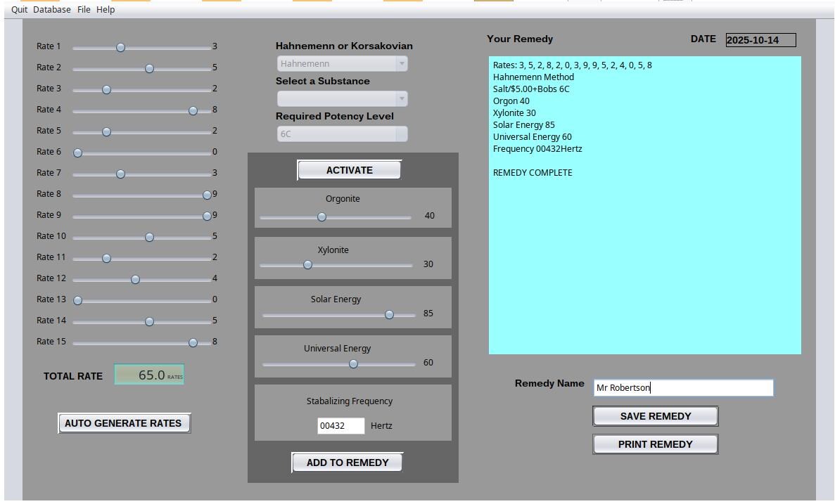The height and width of the screenshot is (504, 835).
Task: Open the Required Potency Level dropdown
Action: (343, 134)
